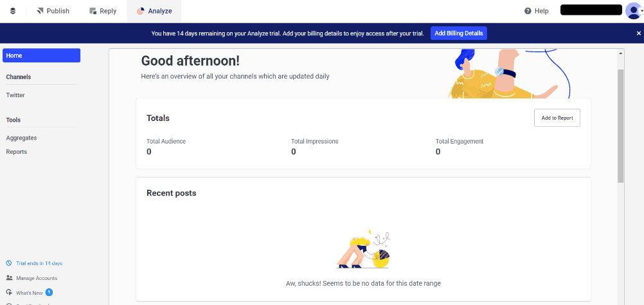Click the Help question mark icon
The width and height of the screenshot is (644, 305).
(x=528, y=11)
